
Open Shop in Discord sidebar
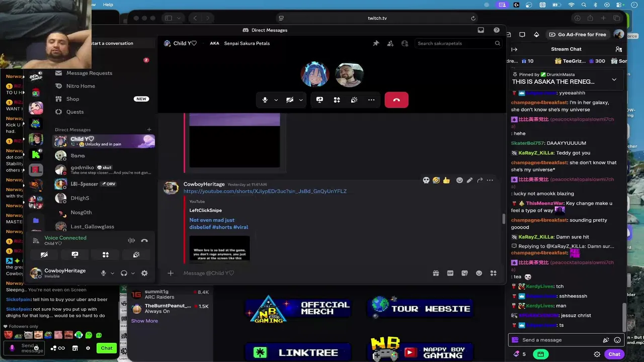click(103, 99)
